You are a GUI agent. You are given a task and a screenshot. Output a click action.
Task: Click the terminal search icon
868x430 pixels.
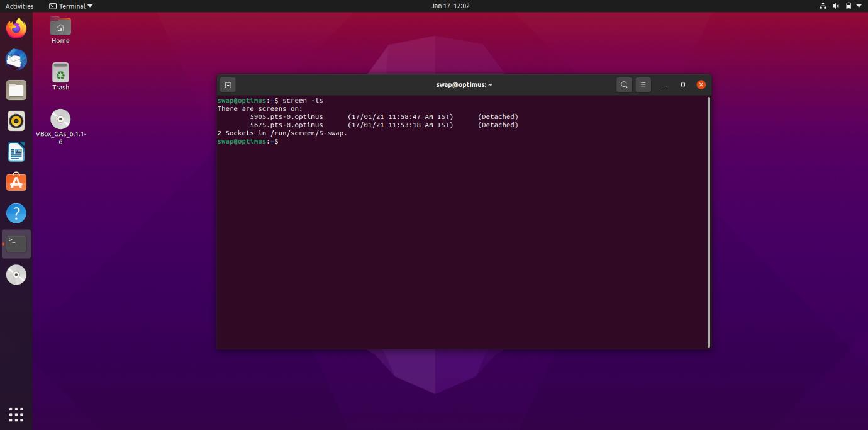624,84
